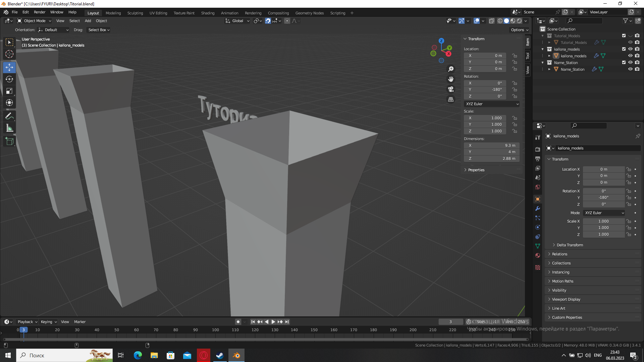
Task: Click frame 100 on the timeline
Action: 215,330
